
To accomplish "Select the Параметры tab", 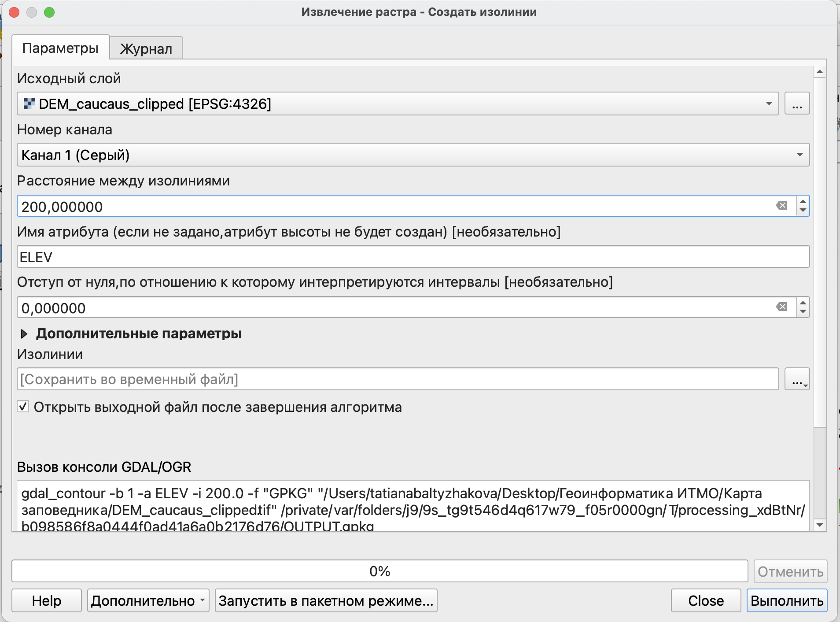I will coord(60,48).
